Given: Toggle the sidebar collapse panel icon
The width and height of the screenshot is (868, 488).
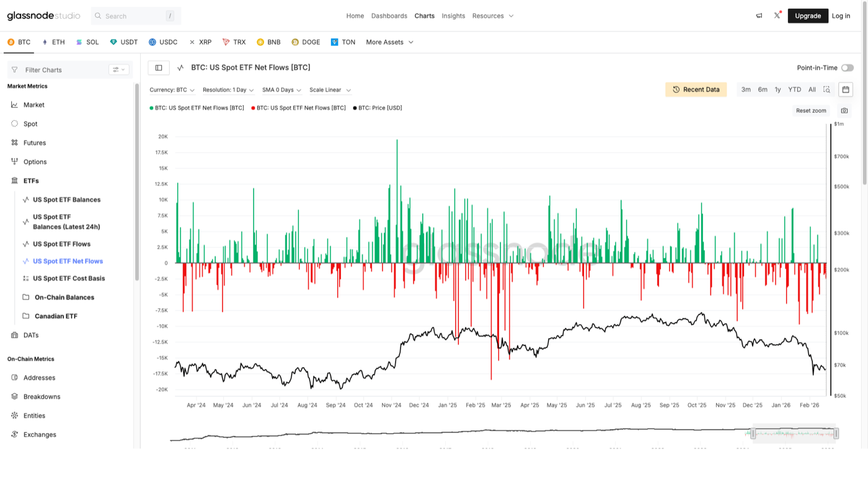Looking at the screenshot, I should point(158,67).
